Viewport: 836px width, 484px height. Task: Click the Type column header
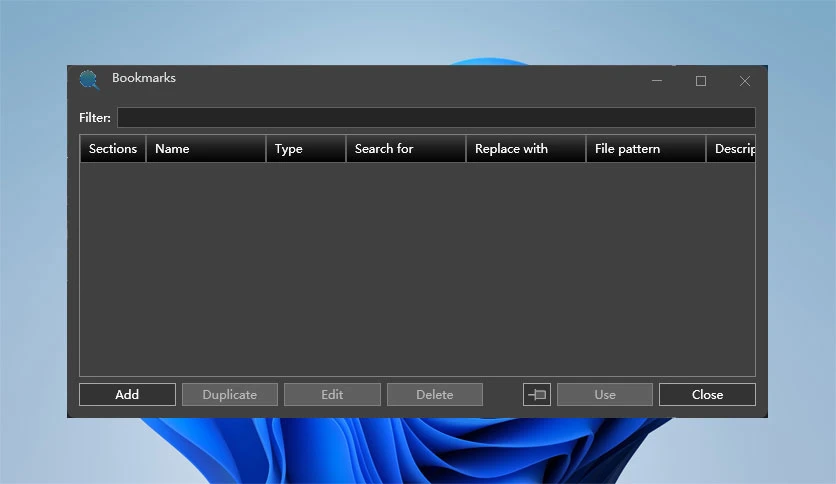pyautogui.click(x=306, y=149)
